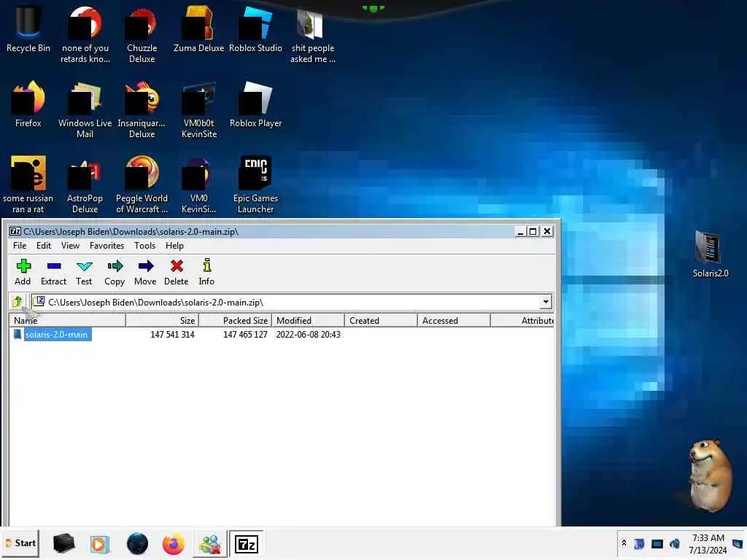Click modified date 2022-06-08 20:43
Image resolution: width=747 pixels, height=560 pixels.
pyautogui.click(x=309, y=334)
